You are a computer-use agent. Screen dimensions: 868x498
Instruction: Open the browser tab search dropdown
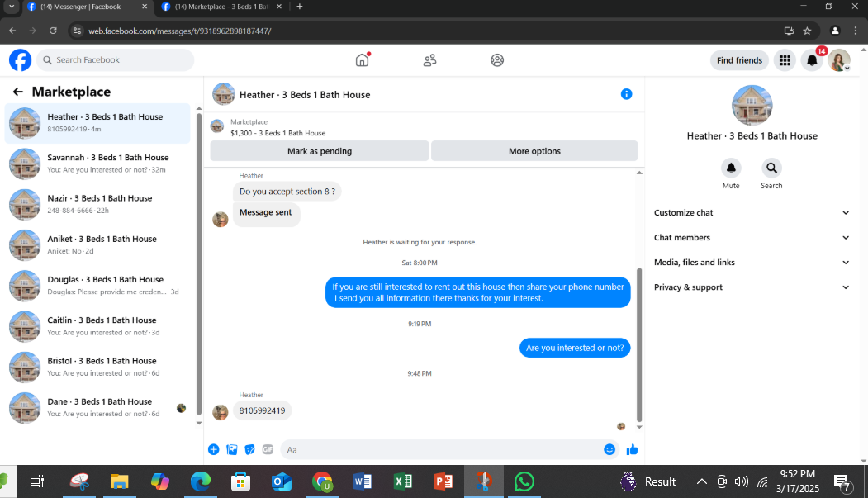pos(11,7)
